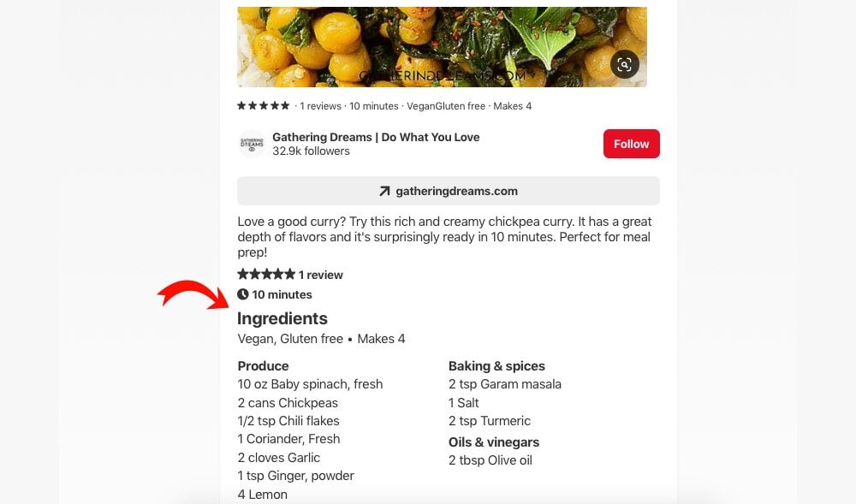The width and height of the screenshot is (856, 504).
Task: Click the Gathering Dreams profile avatar
Action: [252, 144]
